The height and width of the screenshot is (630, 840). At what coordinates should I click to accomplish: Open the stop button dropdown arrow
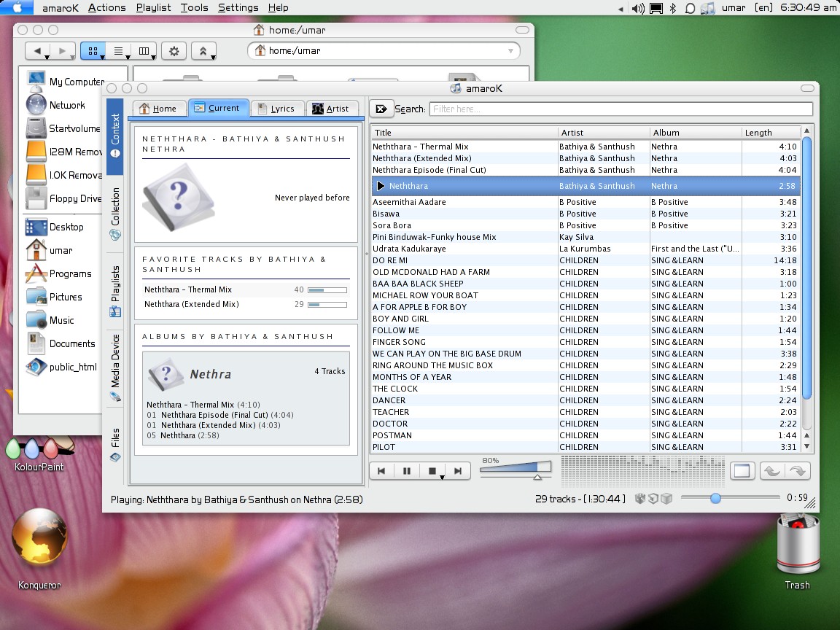(x=442, y=477)
